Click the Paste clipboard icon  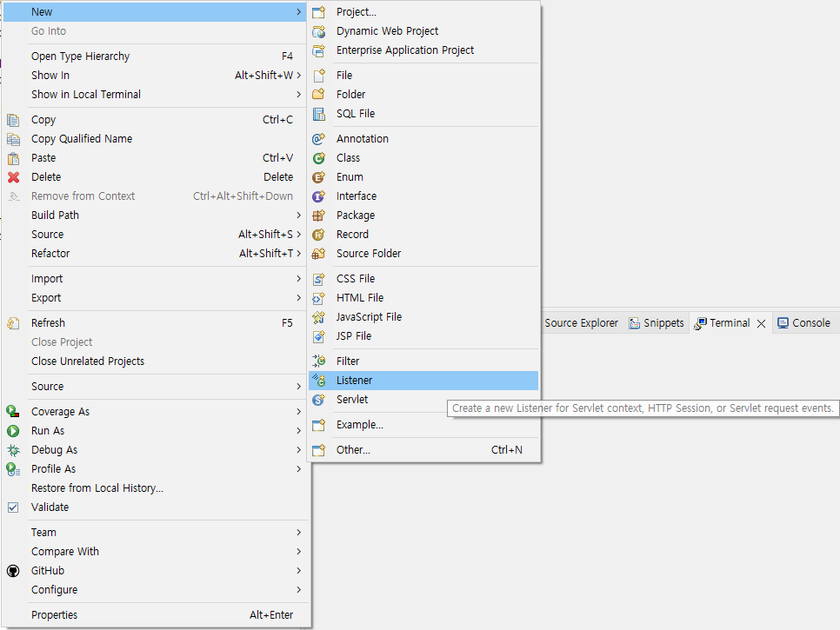(13, 158)
